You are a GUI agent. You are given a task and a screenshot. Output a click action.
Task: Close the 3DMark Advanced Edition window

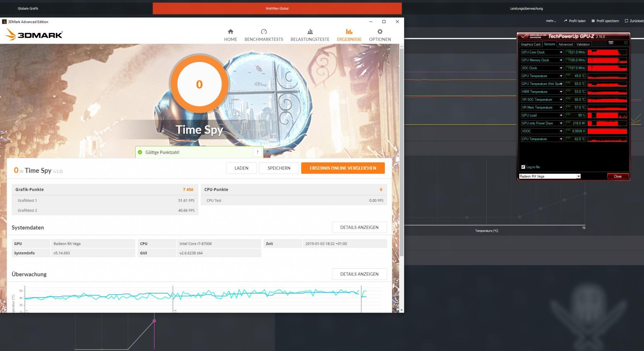[x=397, y=22]
